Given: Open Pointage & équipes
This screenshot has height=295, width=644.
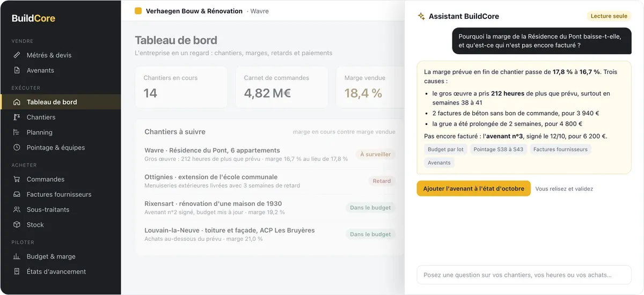Looking at the screenshot, I should (61, 147).
